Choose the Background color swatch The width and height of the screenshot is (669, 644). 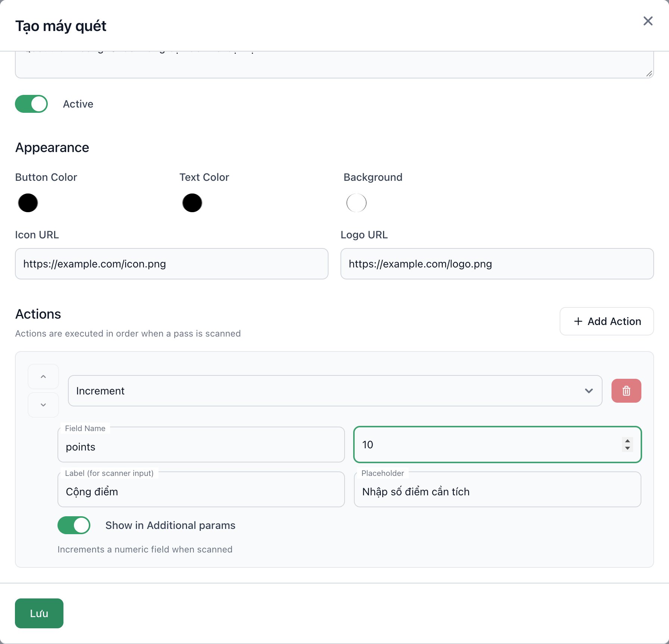click(x=357, y=203)
